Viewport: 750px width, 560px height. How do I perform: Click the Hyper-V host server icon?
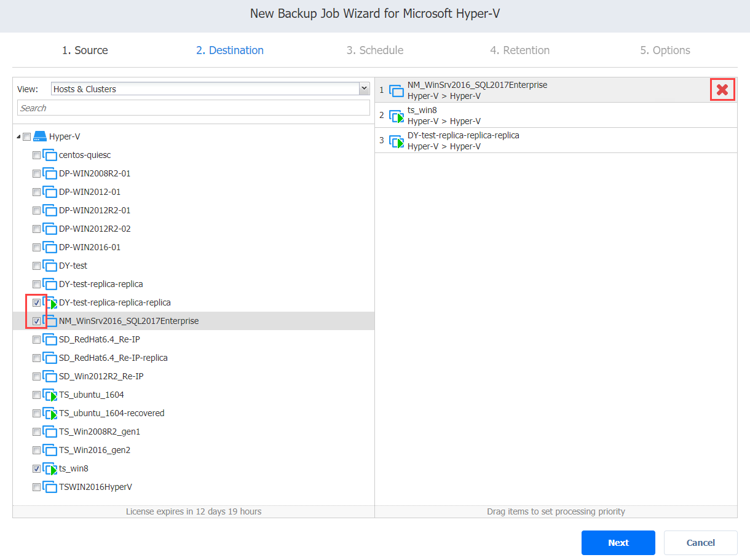tap(40, 136)
